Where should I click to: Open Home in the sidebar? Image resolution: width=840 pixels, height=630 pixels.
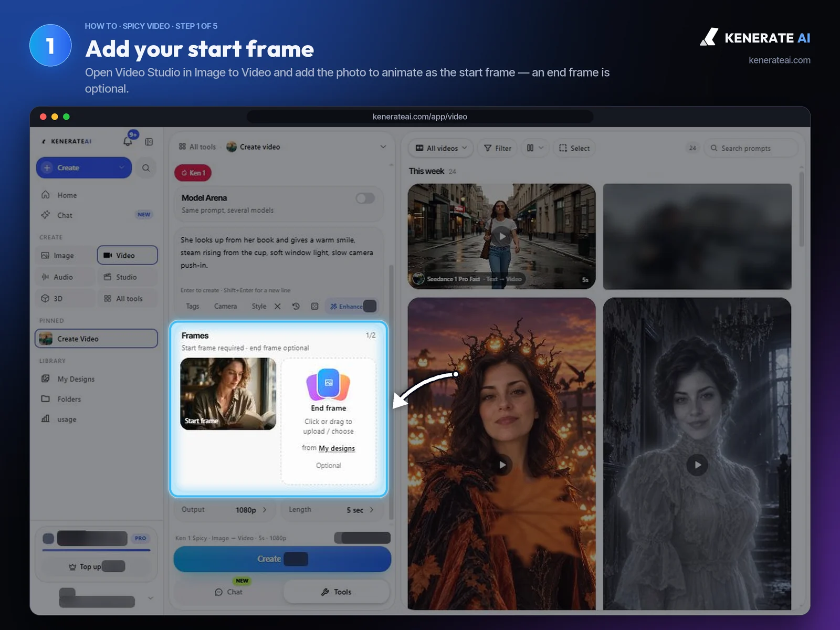97,195
